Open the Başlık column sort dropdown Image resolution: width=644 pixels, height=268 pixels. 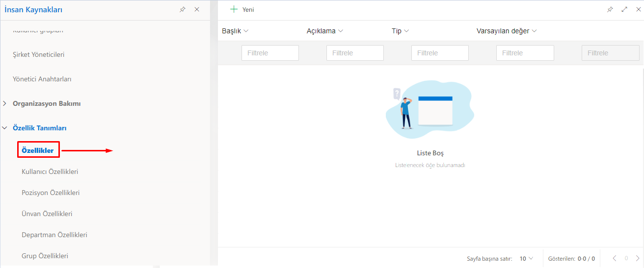click(x=246, y=31)
